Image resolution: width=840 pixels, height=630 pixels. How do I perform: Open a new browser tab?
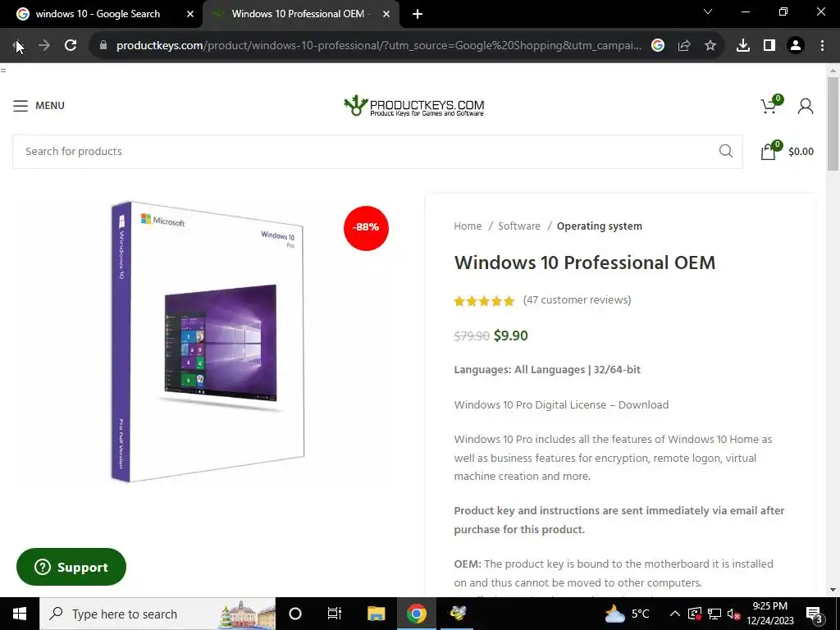point(418,14)
